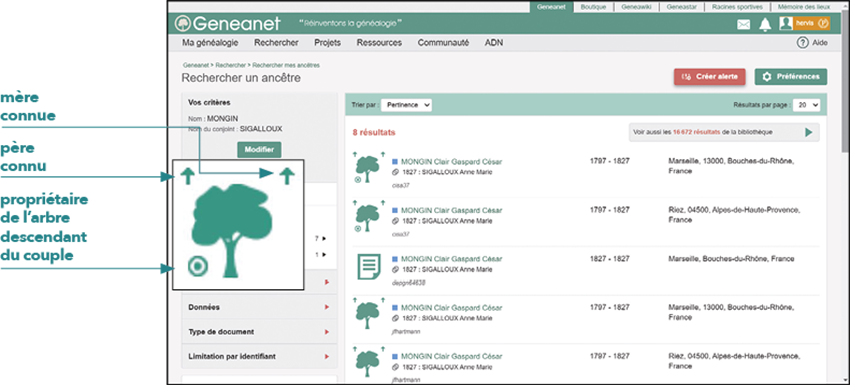The height and width of the screenshot is (385, 850).
Task: Click tree icon of cisa37's Riez result
Action: pos(368,217)
